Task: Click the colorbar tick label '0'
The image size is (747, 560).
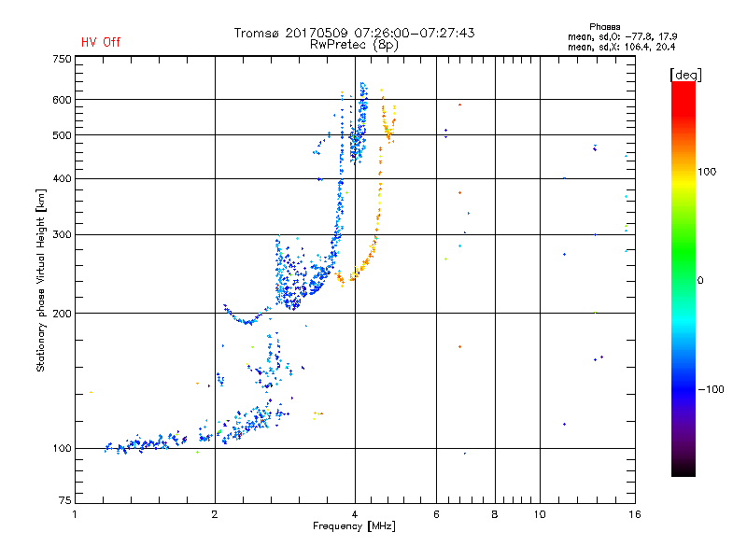Action: [x=700, y=281]
